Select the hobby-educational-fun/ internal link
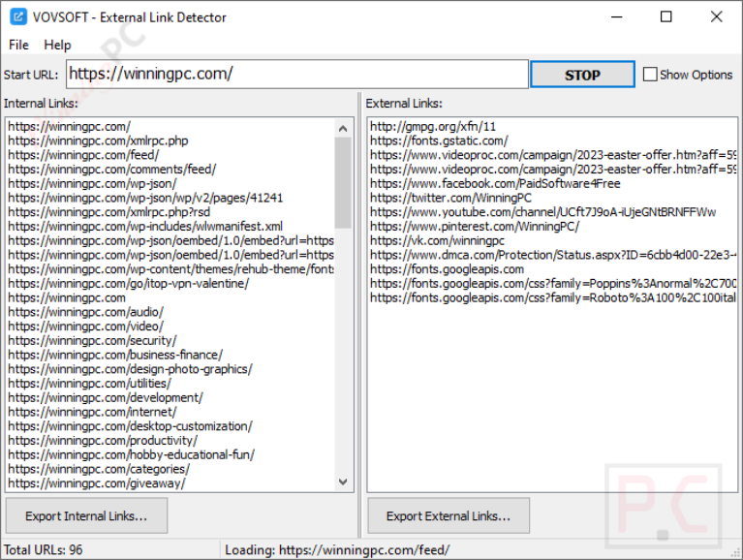743x560 pixels. [131, 454]
